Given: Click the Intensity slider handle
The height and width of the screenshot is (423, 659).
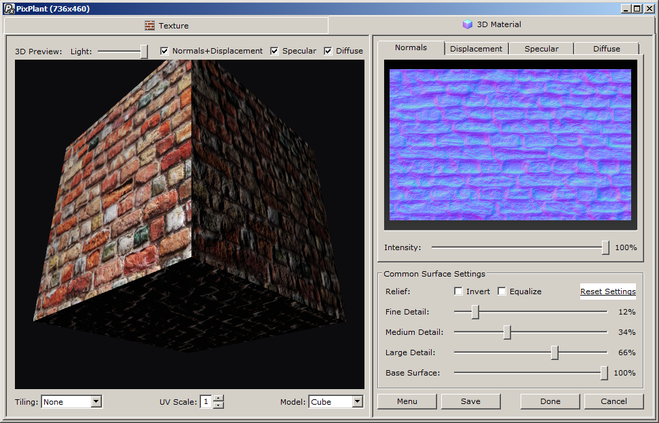Looking at the screenshot, I should pyautogui.click(x=606, y=247).
